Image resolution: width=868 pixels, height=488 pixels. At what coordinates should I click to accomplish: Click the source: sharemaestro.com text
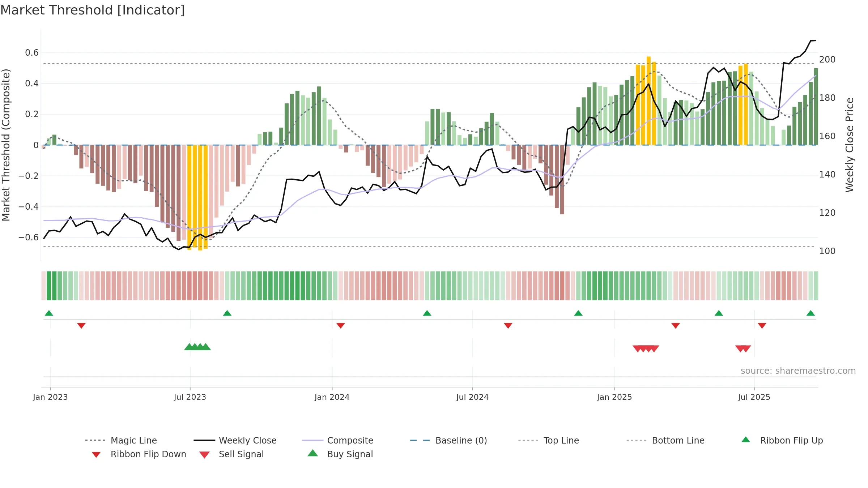[x=798, y=371]
